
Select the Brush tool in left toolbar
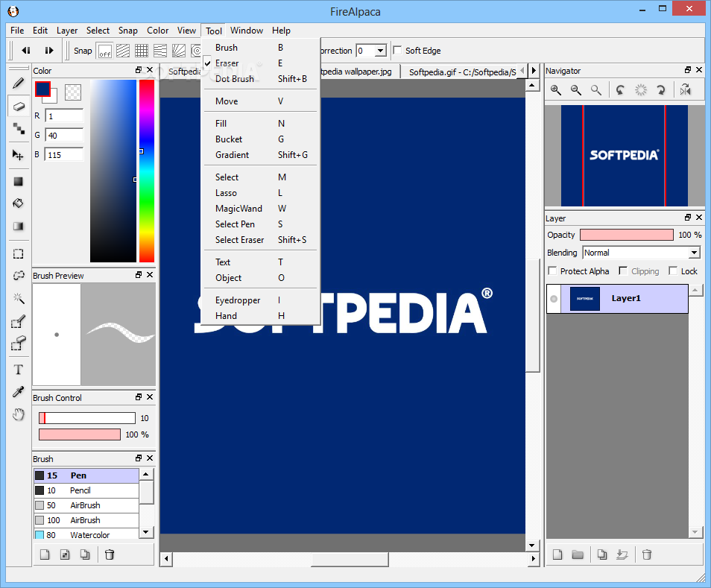(18, 83)
